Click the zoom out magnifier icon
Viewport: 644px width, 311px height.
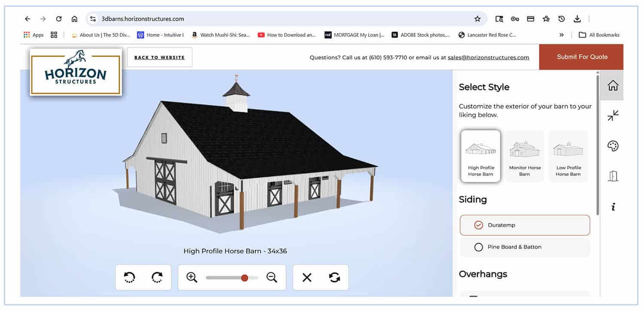(x=272, y=278)
